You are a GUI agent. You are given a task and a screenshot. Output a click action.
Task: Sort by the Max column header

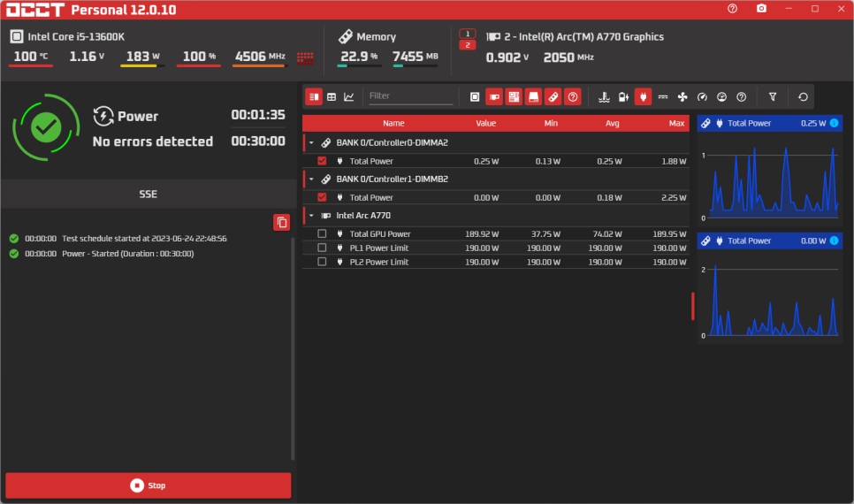pos(676,123)
